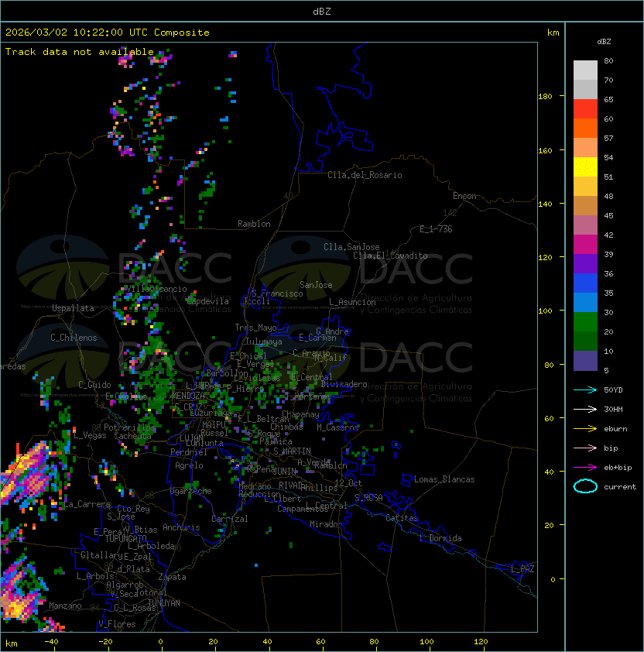This screenshot has width=644, height=652.
Task: Click the 'S_MARTIN' city label
Action: coord(292,451)
